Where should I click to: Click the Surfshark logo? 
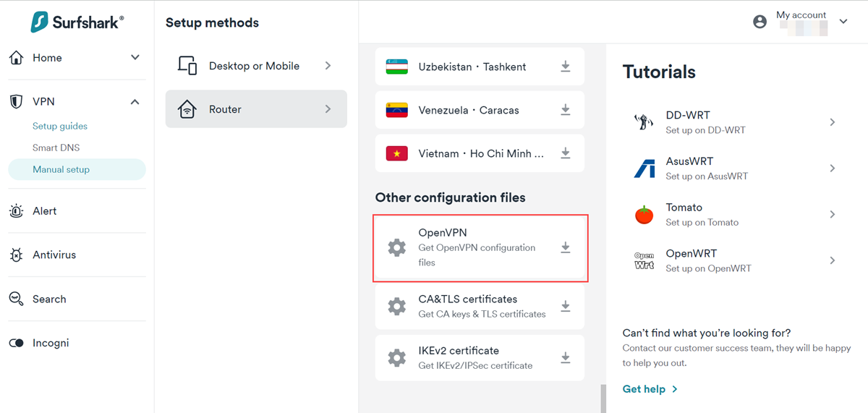[x=77, y=22]
